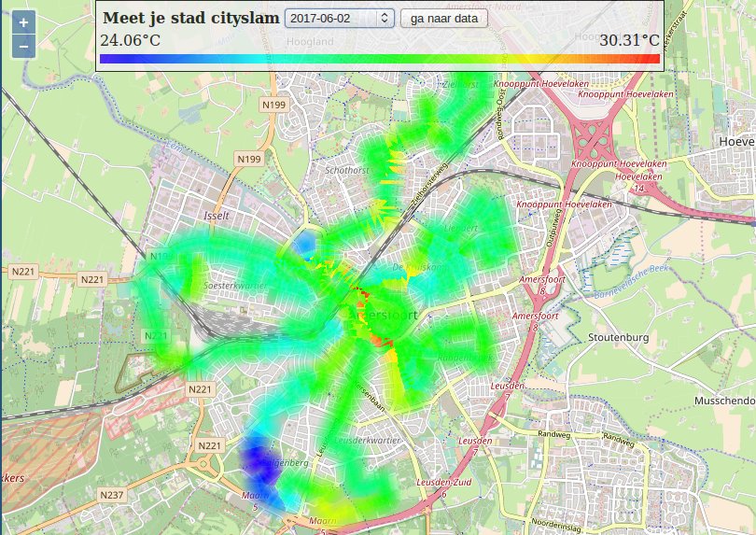Click the 'ga naar data' button
Screen dimensions: 756x535
tap(444, 19)
